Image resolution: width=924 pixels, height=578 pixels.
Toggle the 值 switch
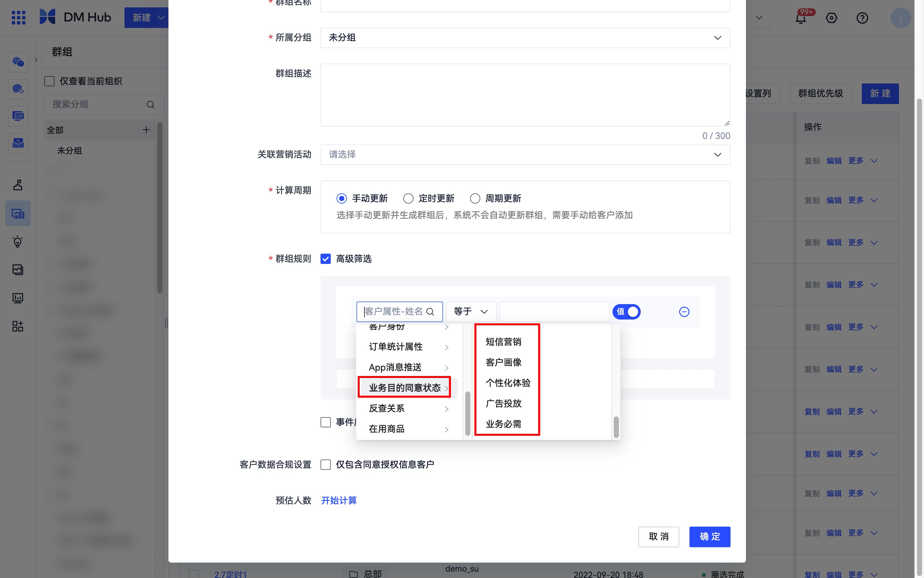627,312
